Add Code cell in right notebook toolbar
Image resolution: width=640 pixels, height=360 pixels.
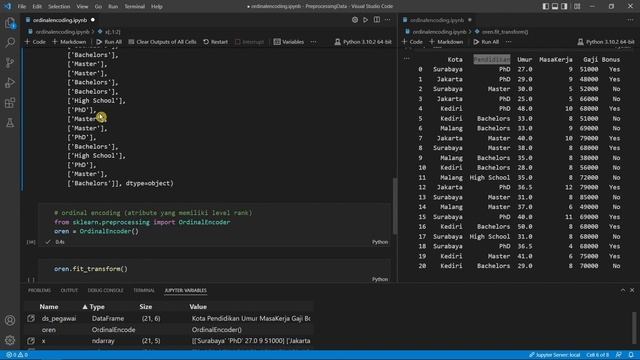tap(412, 42)
